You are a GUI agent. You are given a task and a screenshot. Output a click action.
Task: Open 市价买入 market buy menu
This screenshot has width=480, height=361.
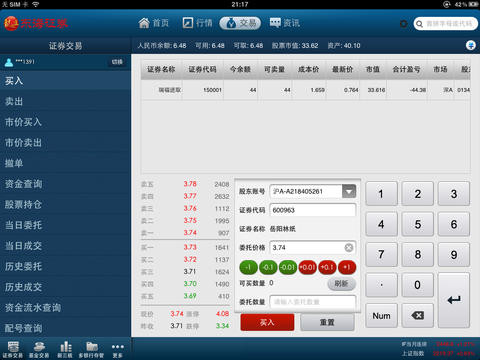[65, 122]
